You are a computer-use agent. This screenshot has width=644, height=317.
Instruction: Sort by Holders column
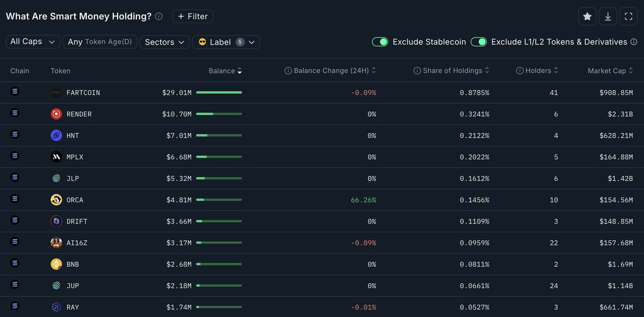click(537, 71)
